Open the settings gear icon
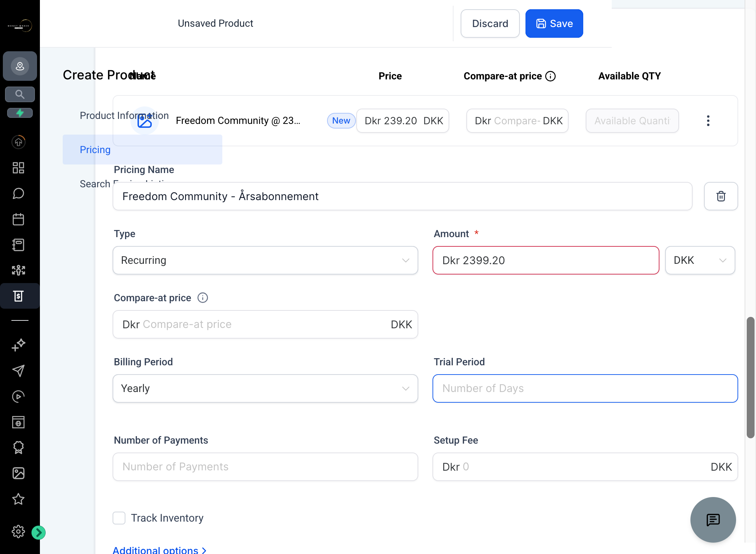 [19, 532]
